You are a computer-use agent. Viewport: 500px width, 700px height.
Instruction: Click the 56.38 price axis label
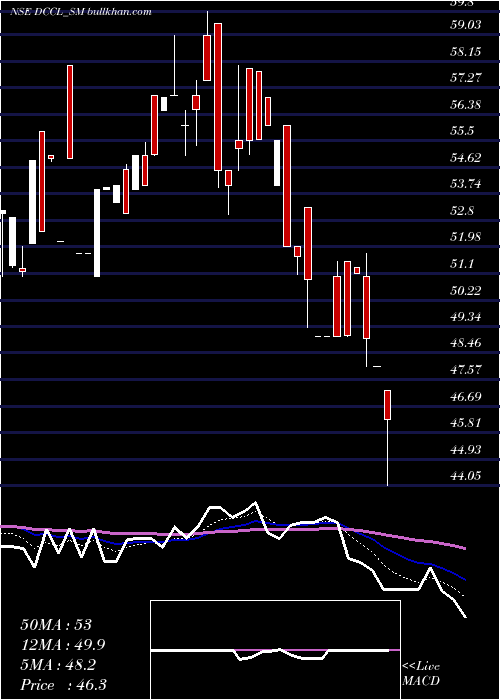(466, 104)
